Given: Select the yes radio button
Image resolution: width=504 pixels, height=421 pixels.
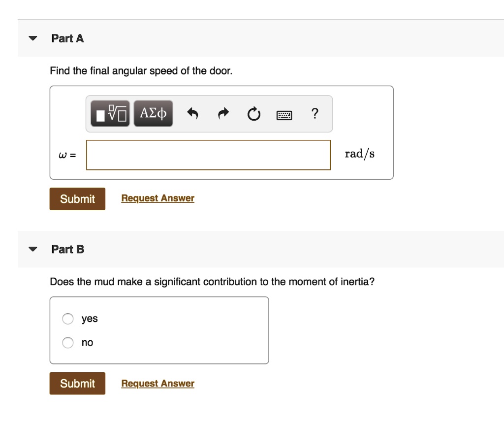Looking at the screenshot, I should click(x=67, y=319).
